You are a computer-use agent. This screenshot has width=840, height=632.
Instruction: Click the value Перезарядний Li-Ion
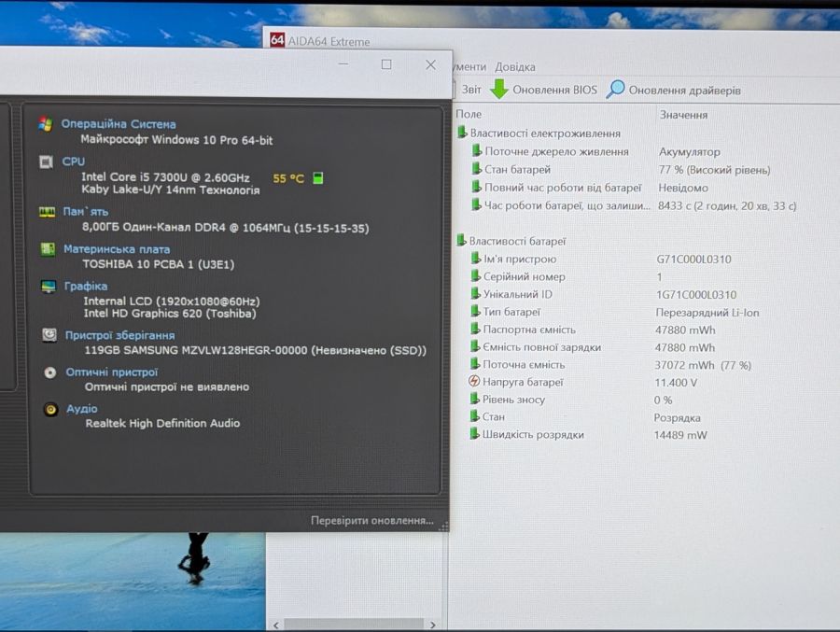[x=707, y=312]
